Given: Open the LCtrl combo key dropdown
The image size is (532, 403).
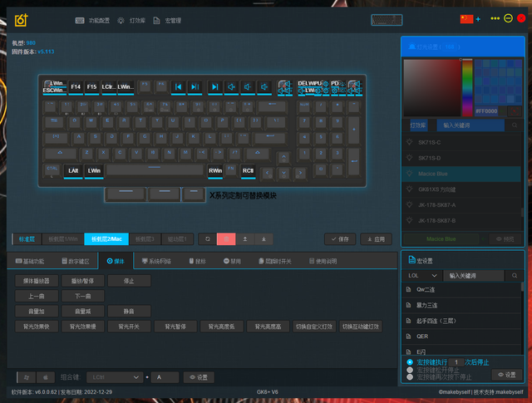Looking at the screenshot, I should coord(114,377).
